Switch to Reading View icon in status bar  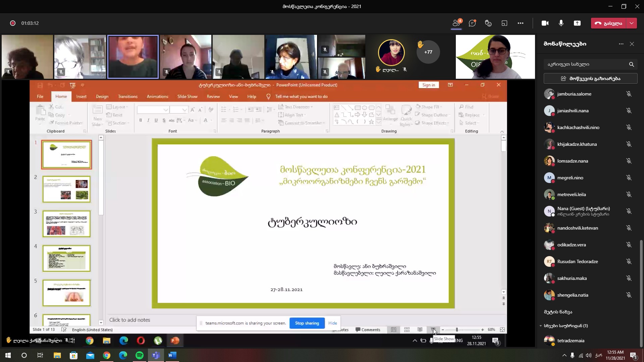point(420,330)
